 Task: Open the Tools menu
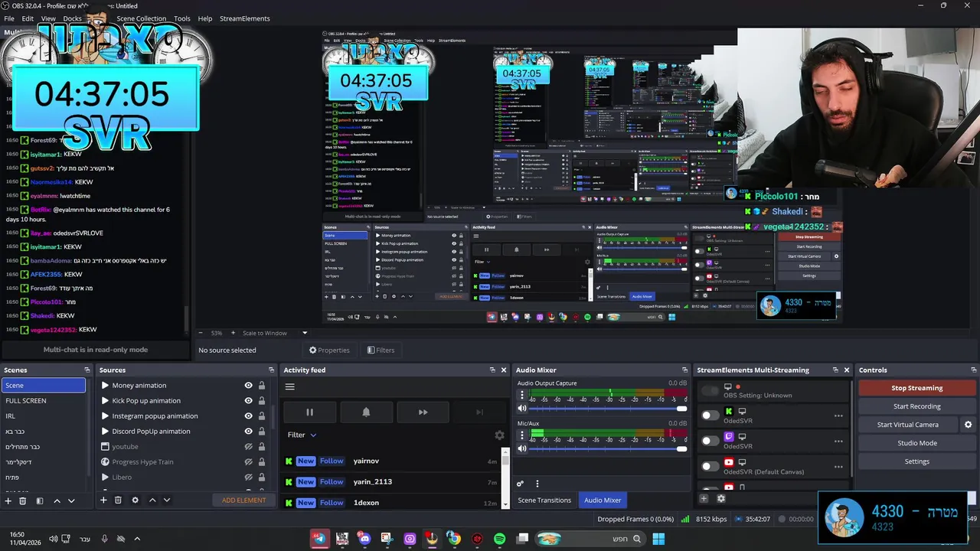[182, 18]
